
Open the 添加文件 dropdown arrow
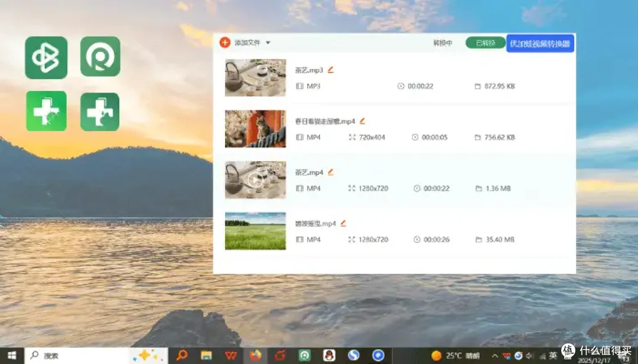(268, 42)
